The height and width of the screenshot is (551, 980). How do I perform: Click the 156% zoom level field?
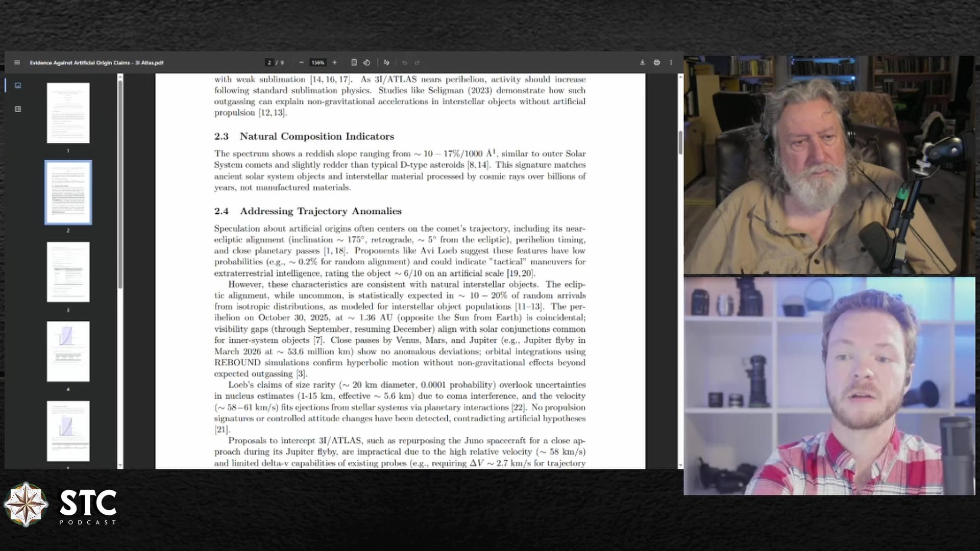(x=318, y=63)
